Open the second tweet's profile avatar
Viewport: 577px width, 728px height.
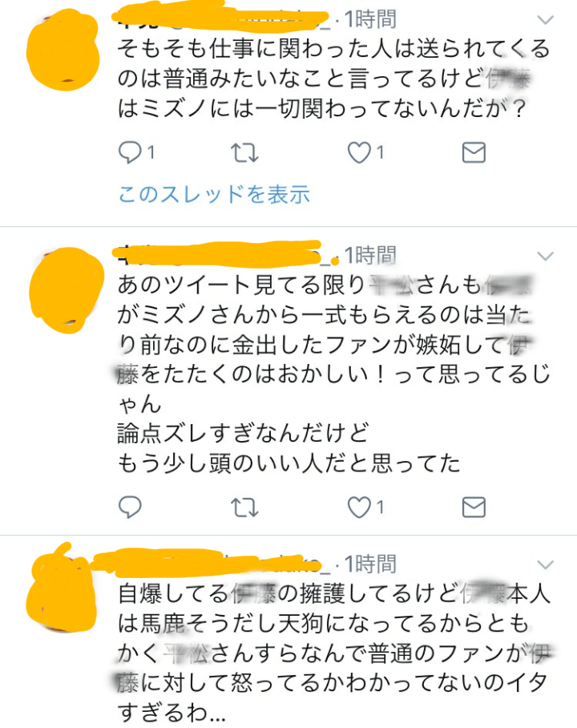tap(67, 290)
